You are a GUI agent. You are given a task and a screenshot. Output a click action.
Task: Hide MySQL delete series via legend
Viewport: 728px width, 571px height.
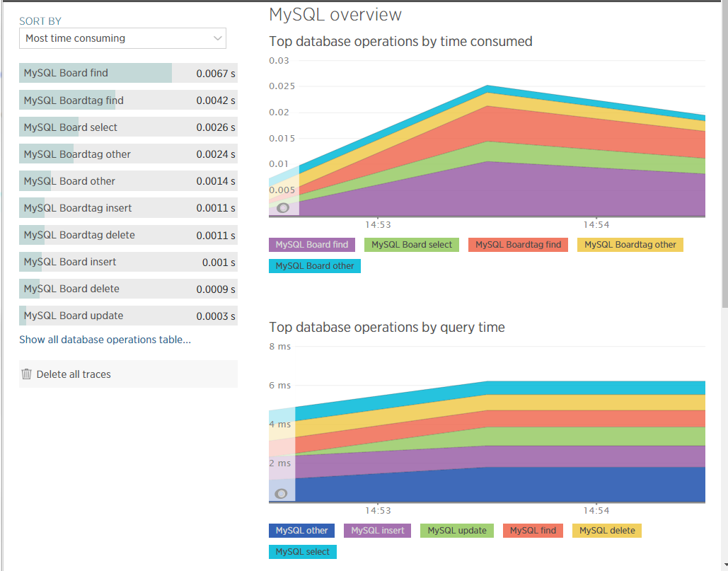tap(607, 531)
